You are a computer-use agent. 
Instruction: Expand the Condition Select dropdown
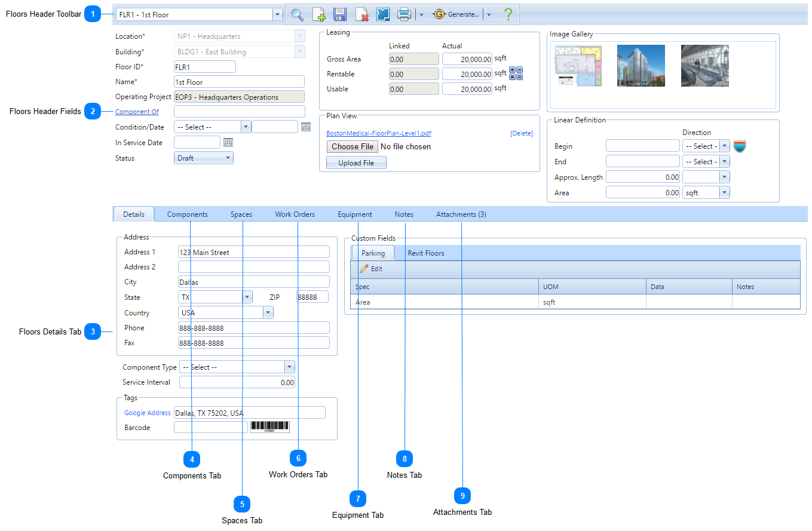[246, 127]
